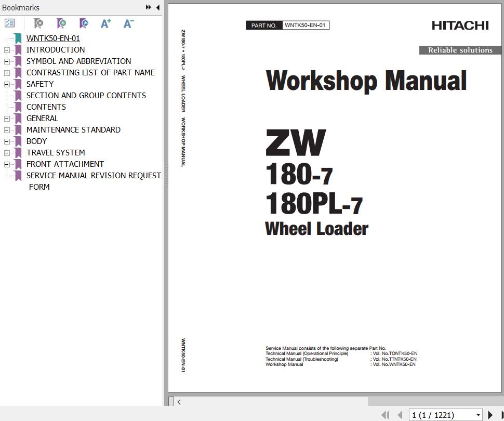Image resolution: width=504 pixels, height=421 pixels.
Task: Select the SAFETY bookmark
Action: [x=40, y=84]
